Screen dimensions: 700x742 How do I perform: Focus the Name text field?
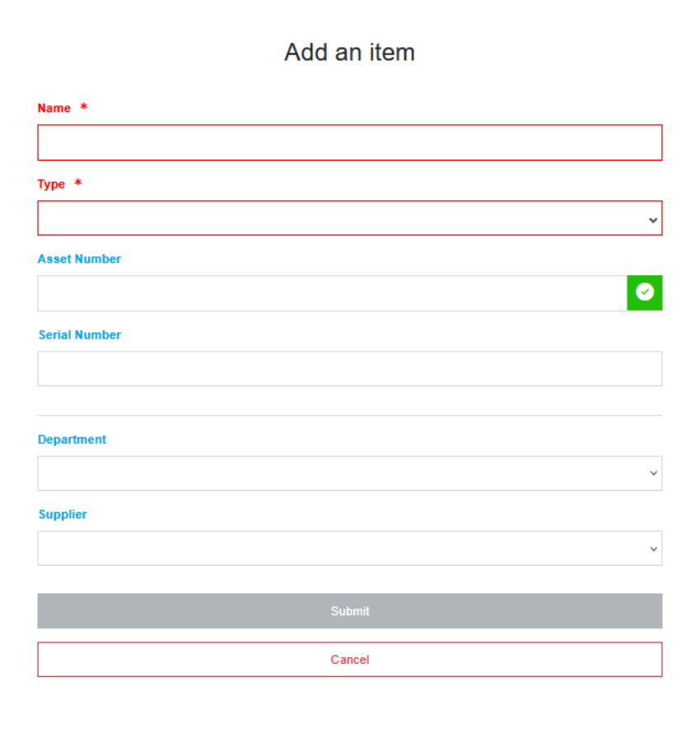tap(349, 142)
